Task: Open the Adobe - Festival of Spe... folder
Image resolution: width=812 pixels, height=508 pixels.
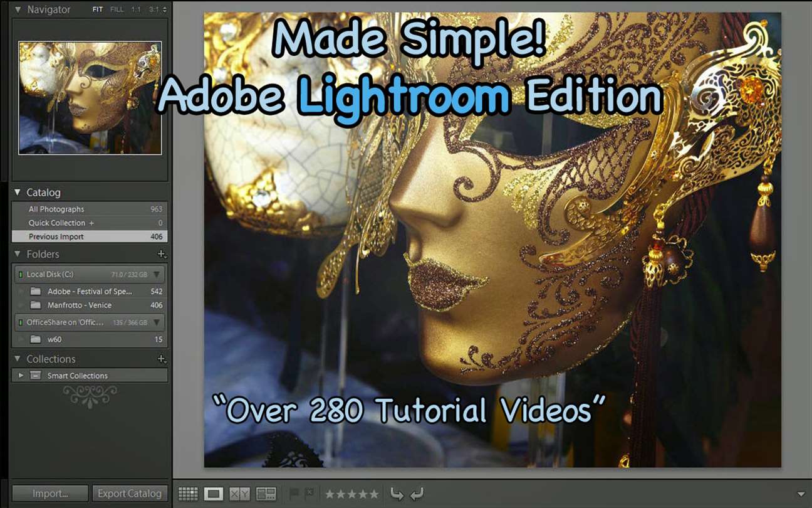Action: [x=90, y=292]
